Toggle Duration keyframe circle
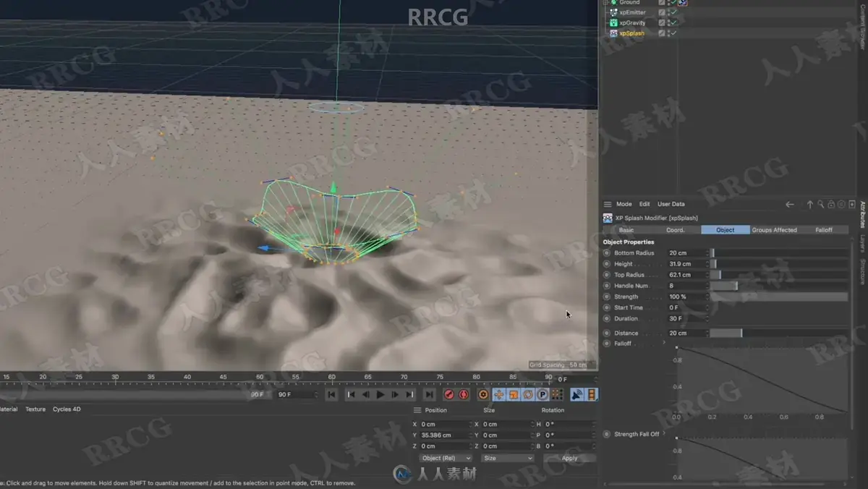 click(607, 318)
